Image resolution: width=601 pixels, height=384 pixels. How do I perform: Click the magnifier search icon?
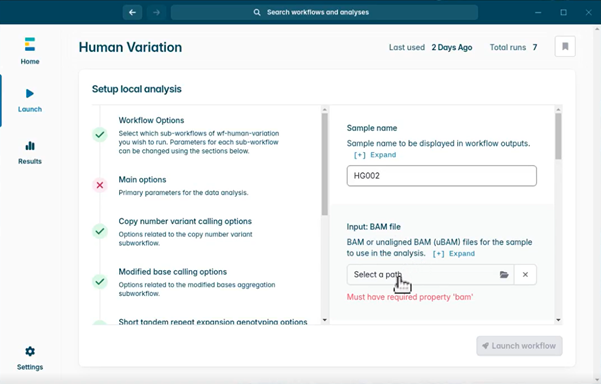(257, 12)
